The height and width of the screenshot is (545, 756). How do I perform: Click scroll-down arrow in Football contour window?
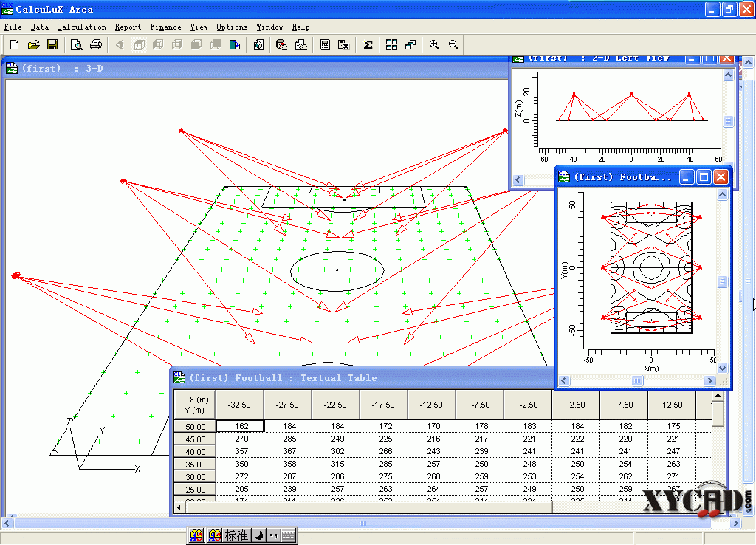coord(722,369)
